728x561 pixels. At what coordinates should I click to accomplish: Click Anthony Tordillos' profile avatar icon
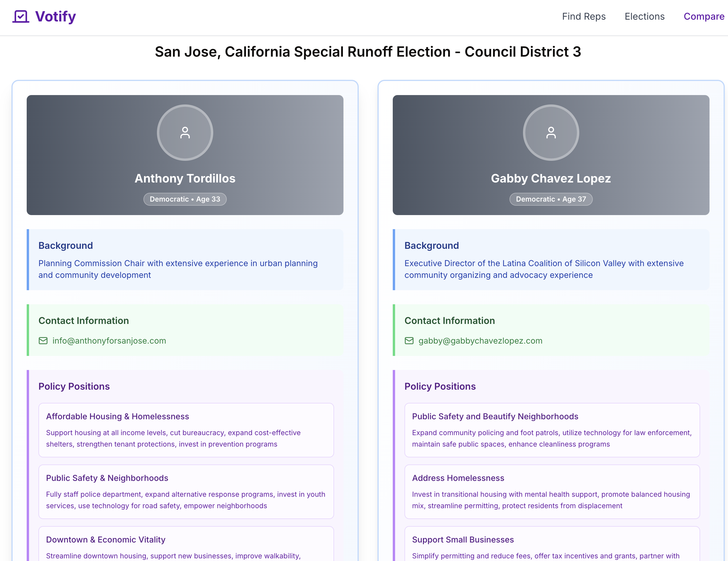[x=185, y=133]
